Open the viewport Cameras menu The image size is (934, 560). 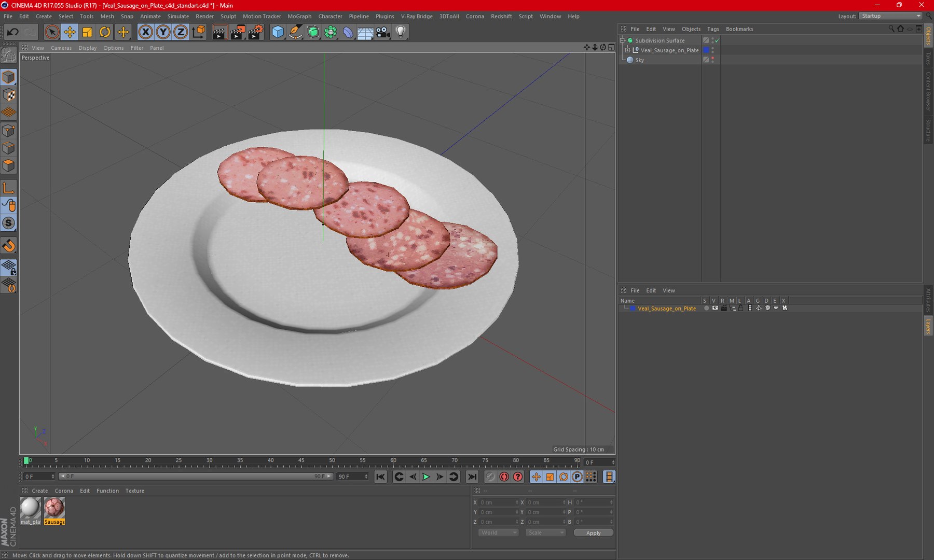pyautogui.click(x=61, y=48)
